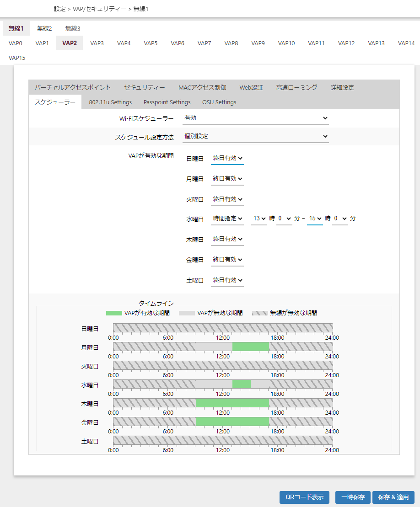
Task: Open 水曜日 end hour dropdown showing 15
Action: coord(315,219)
